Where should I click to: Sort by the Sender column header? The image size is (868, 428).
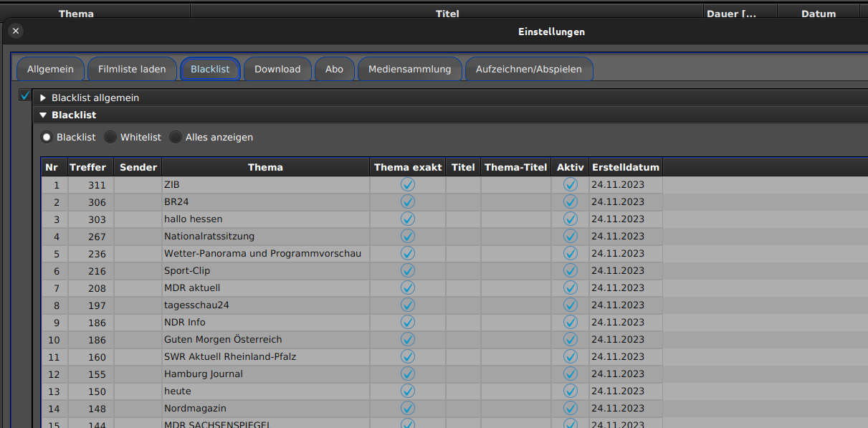(138, 167)
